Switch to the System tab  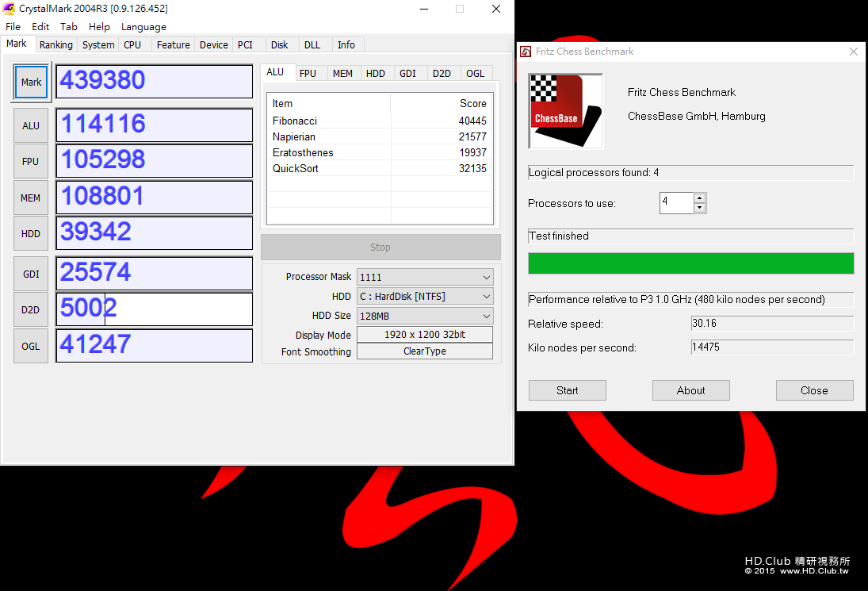coord(98,45)
